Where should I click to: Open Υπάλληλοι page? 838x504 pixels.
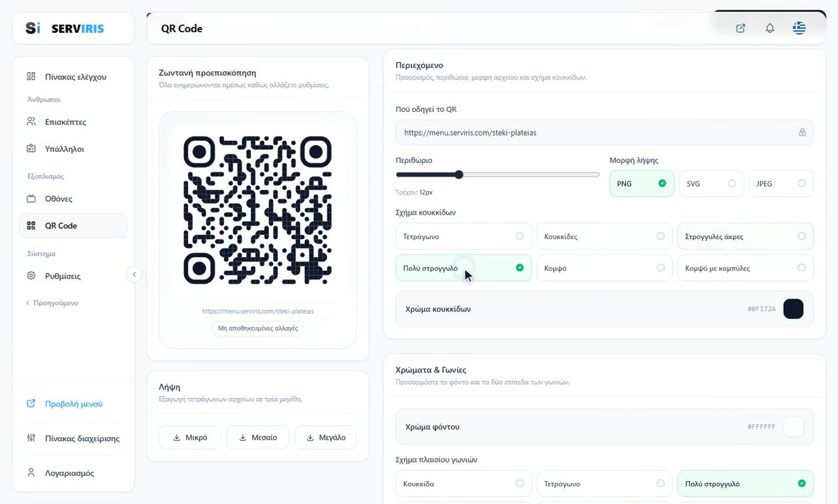(73, 149)
